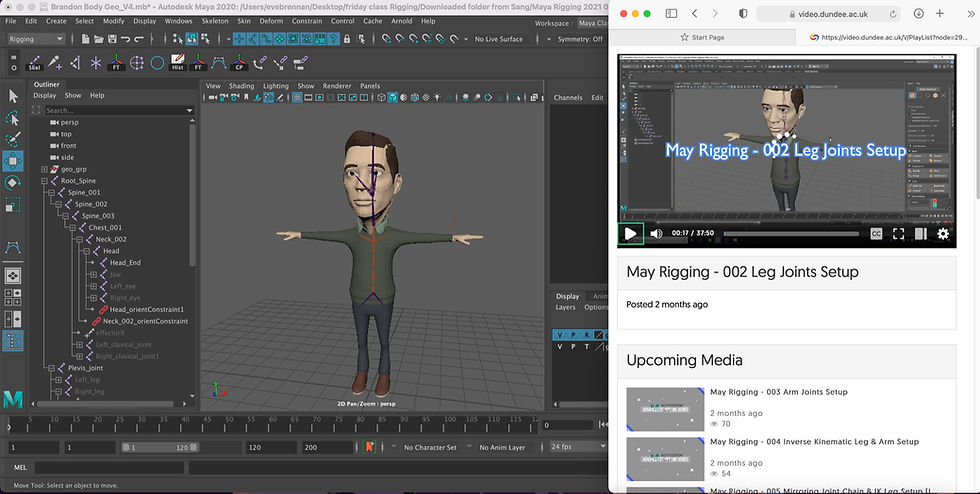980x494 pixels.
Task: Enter fullscreen mode on the video
Action: tap(898, 233)
